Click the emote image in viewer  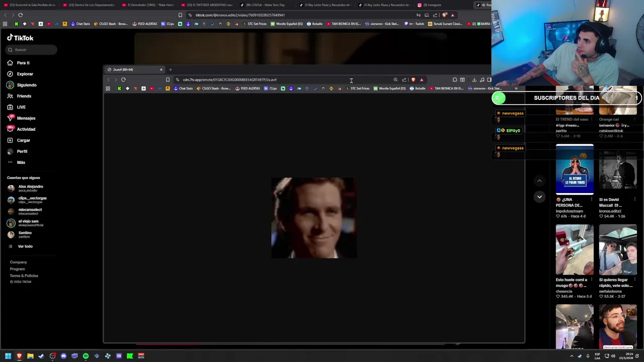314,218
